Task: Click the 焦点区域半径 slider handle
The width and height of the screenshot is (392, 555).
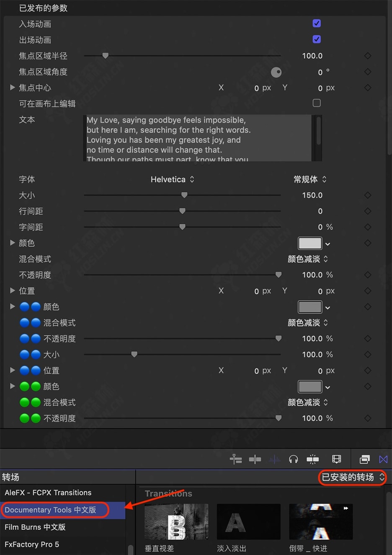Action: [x=106, y=55]
